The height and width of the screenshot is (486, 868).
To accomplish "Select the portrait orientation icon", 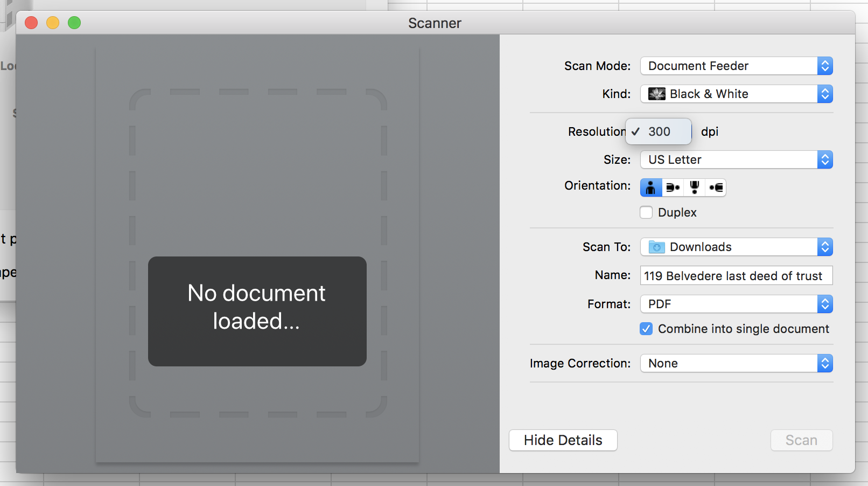I will click(x=650, y=187).
